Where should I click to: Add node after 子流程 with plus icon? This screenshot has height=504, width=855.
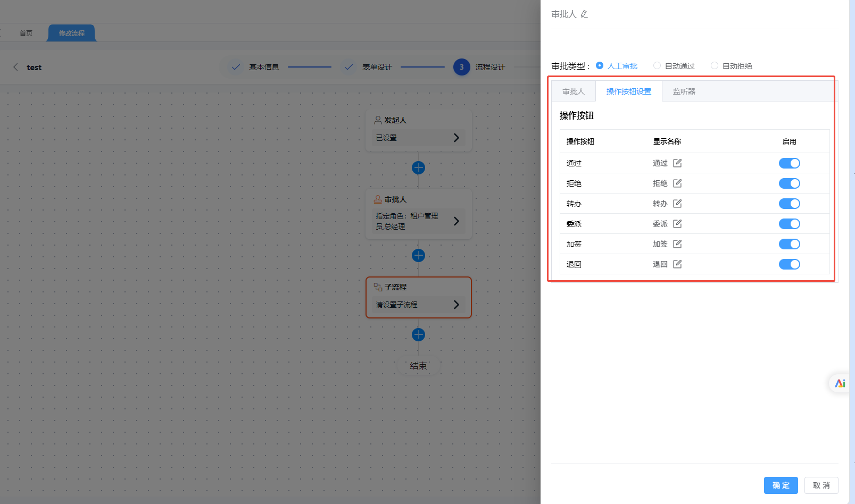pyautogui.click(x=419, y=335)
